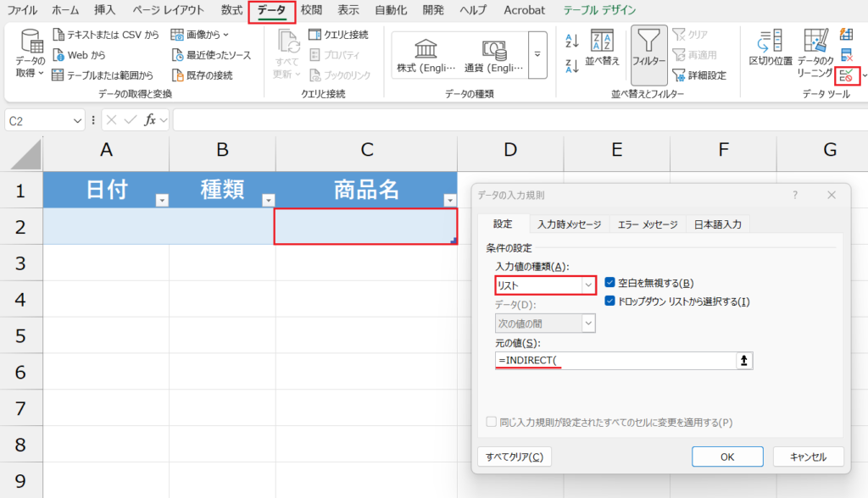The width and height of the screenshot is (868, 498).
Task: Click the ascending sort A-Z icon
Action: click(571, 41)
